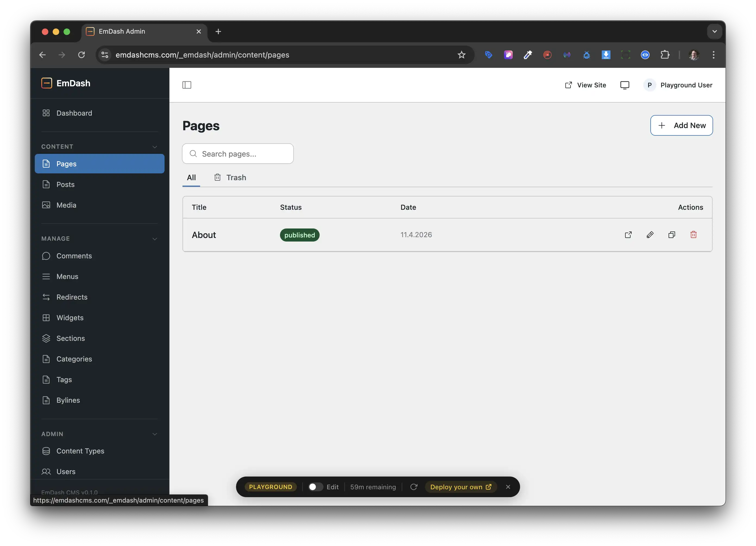756x546 pixels.
Task: Open Comments in sidebar
Action: (99, 256)
